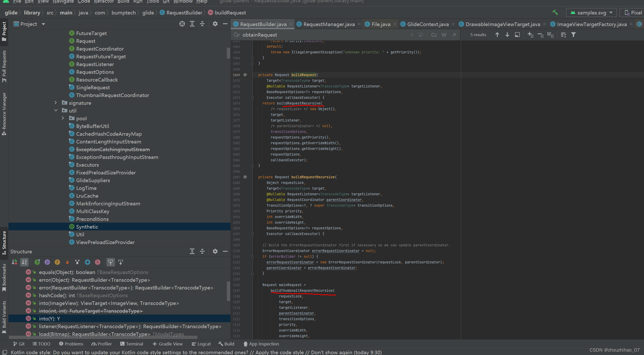Open Resource Manager side panel
The height and width of the screenshot is (355, 644).
click(x=4, y=114)
